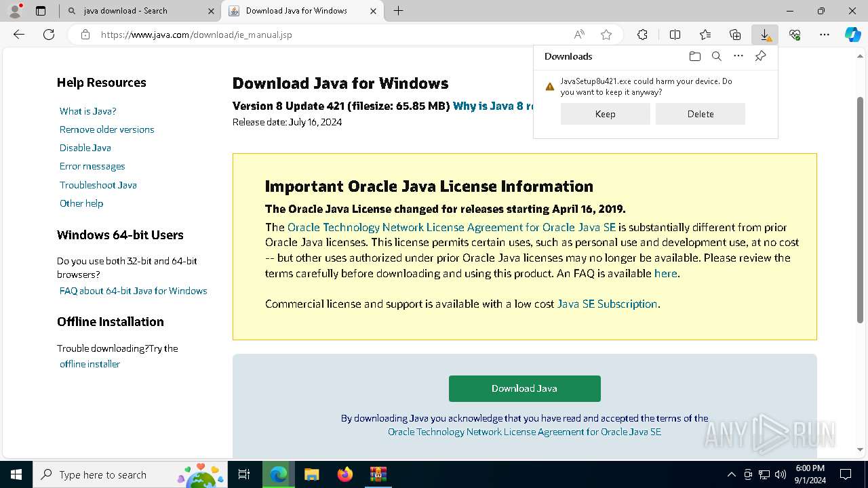Open the FAQ 'here' link
This screenshot has width=868, height=488.
pyautogui.click(x=665, y=274)
